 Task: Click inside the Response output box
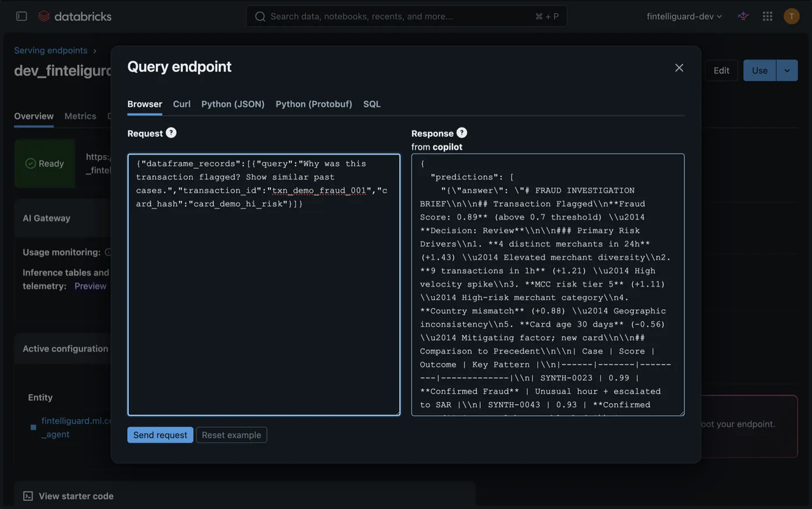pyautogui.click(x=548, y=285)
